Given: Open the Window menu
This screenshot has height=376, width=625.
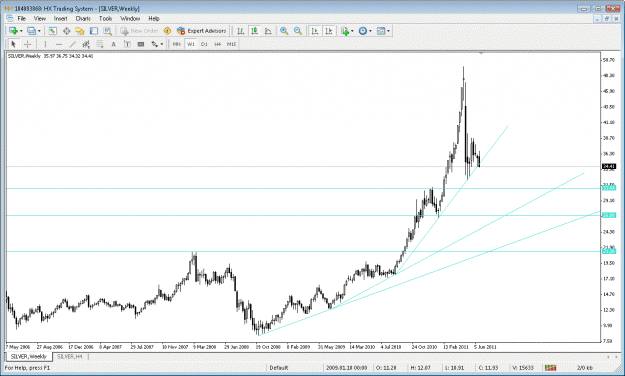Looking at the screenshot, I should [x=130, y=18].
